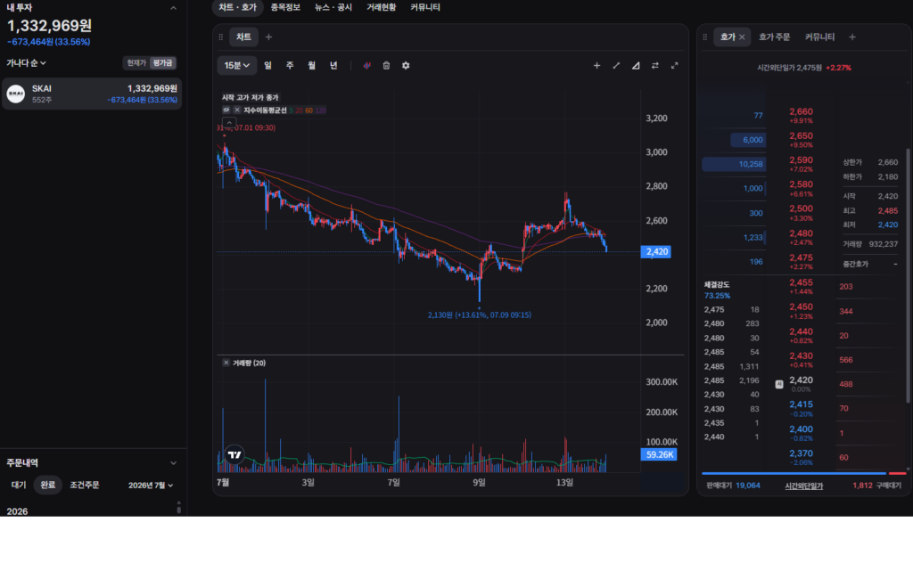
Task: Collapse the 내 투자 section chevron
Action: pos(173,8)
